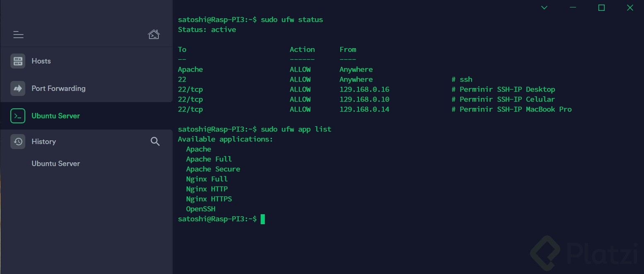Search history with the magnifier icon
Image resolution: width=644 pixels, height=274 pixels.
coord(155,142)
